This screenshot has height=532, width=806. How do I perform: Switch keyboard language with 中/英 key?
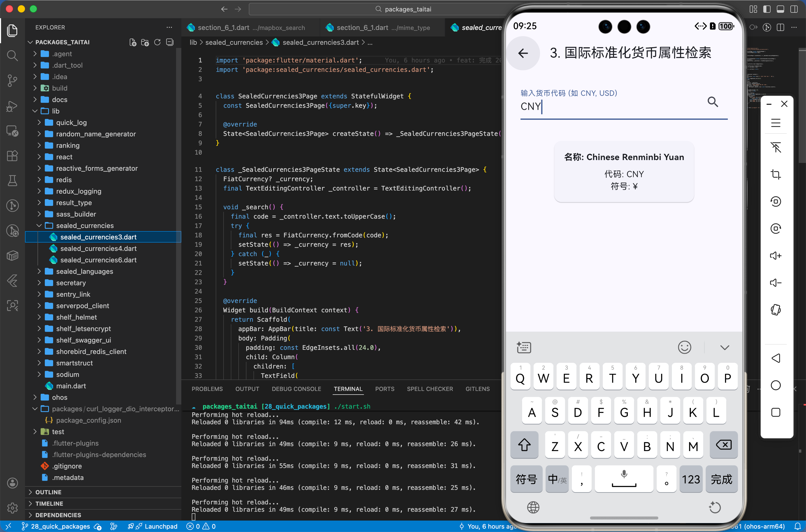coord(557,479)
